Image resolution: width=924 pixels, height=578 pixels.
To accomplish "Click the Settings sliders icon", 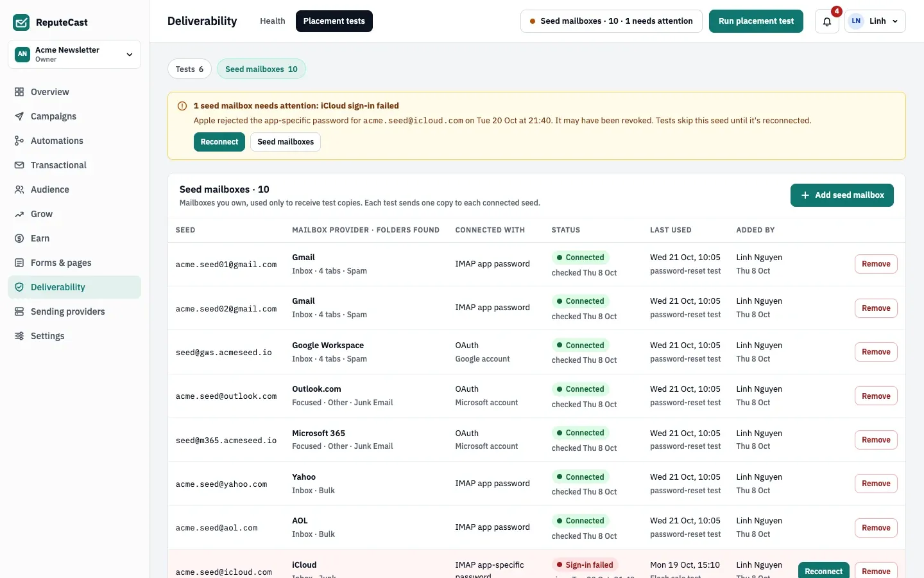I will click(x=19, y=336).
